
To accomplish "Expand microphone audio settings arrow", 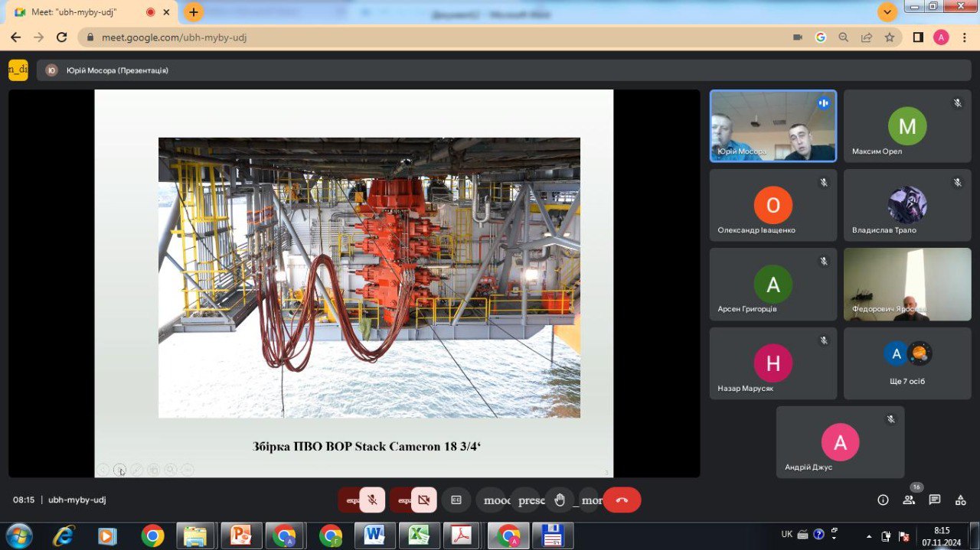I will (x=351, y=500).
